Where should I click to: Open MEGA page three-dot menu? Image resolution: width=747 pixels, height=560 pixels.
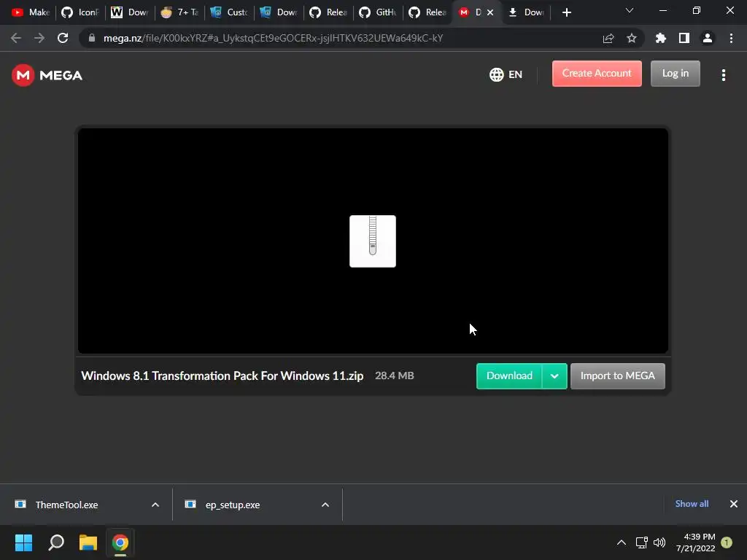tap(723, 75)
